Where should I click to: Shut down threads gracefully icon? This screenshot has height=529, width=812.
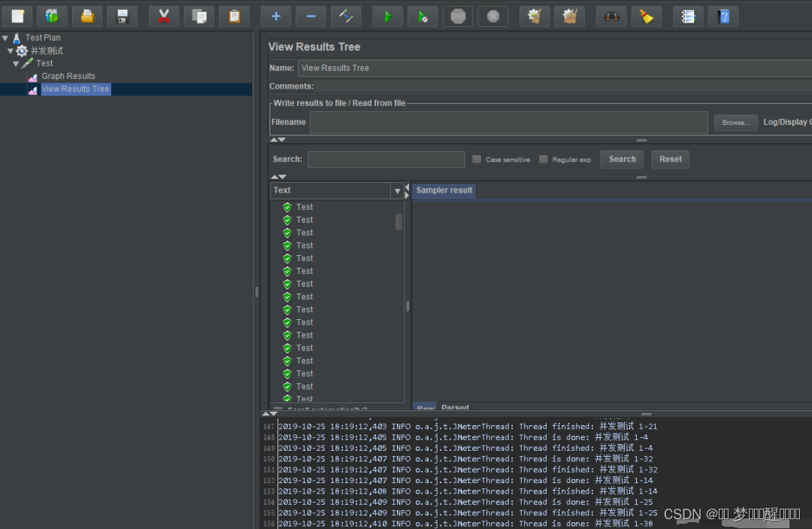point(493,17)
